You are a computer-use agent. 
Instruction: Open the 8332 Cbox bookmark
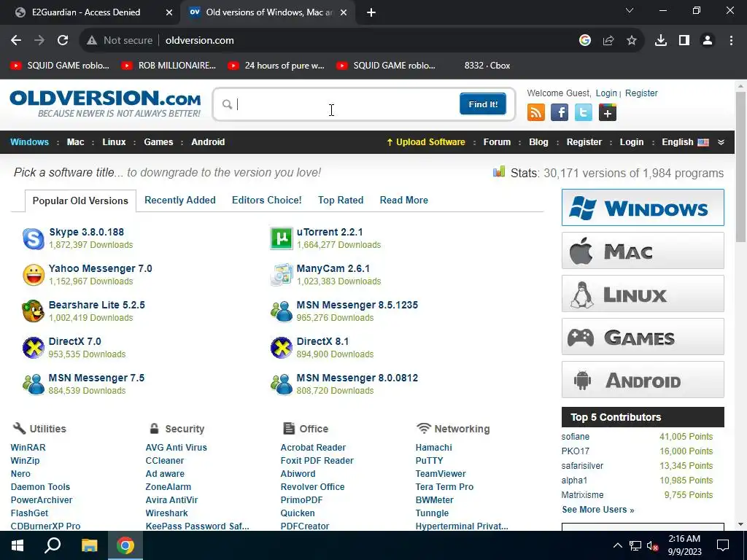(487, 66)
